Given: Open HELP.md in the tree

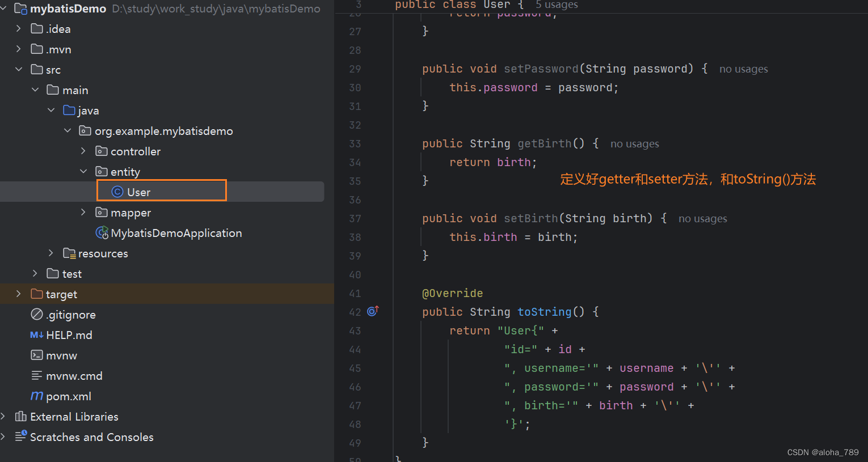Looking at the screenshot, I should (69, 335).
